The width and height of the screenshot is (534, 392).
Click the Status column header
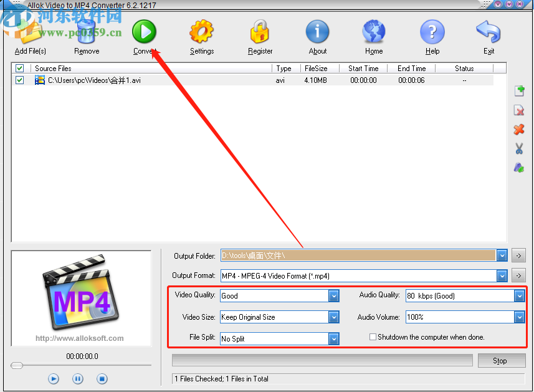(464, 68)
